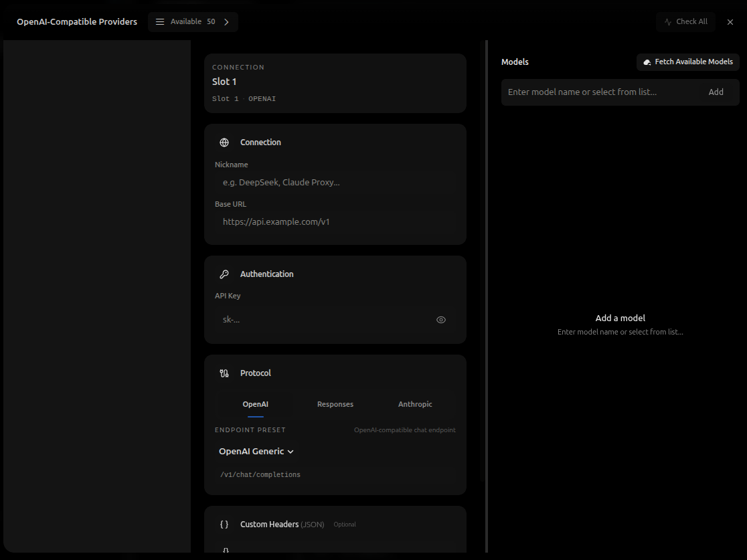
Task: Click the Models panel heading
Action: tap(515, 62)
